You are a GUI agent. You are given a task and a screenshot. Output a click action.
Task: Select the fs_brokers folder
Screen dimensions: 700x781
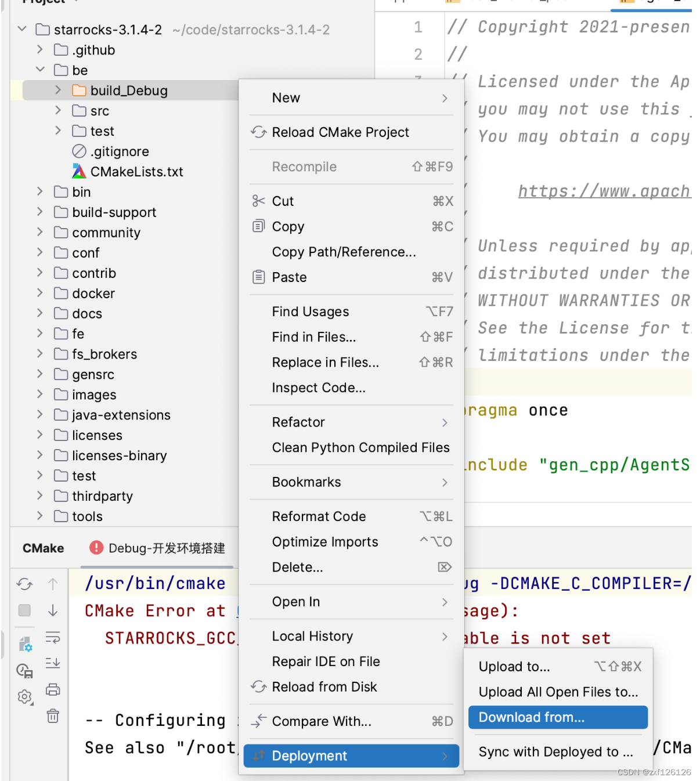[x=104, y=354]
